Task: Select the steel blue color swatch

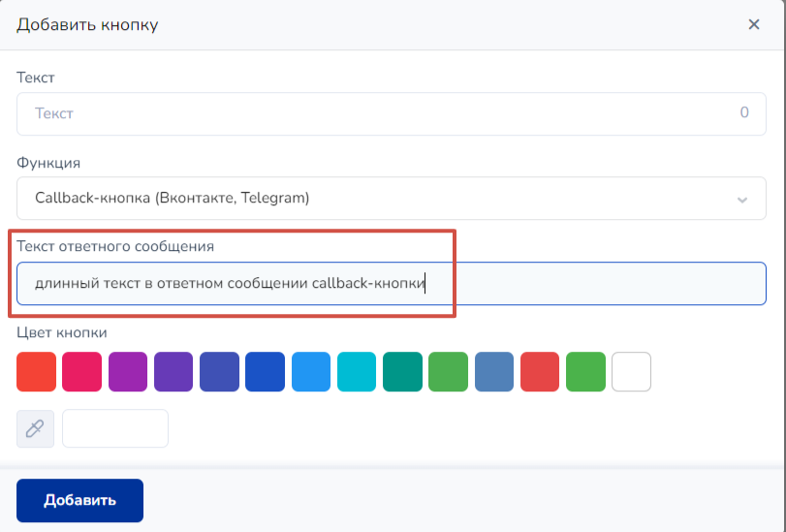Action: click(494, 371)
